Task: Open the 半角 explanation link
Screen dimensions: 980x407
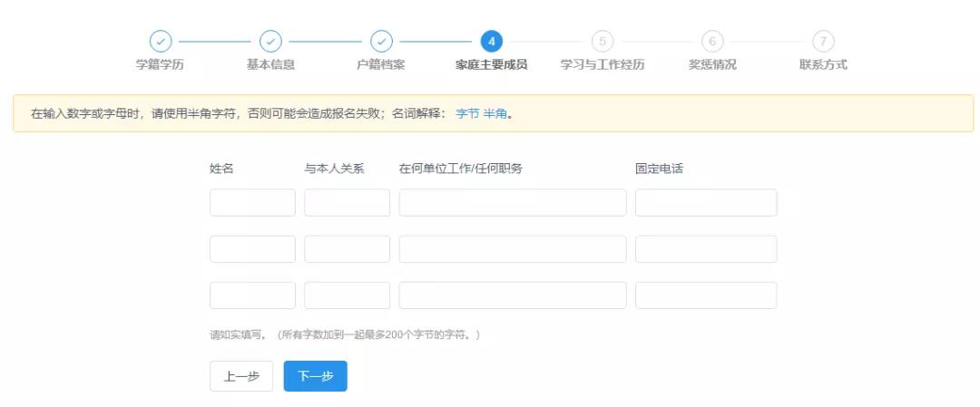Action: tap(495, 114)
